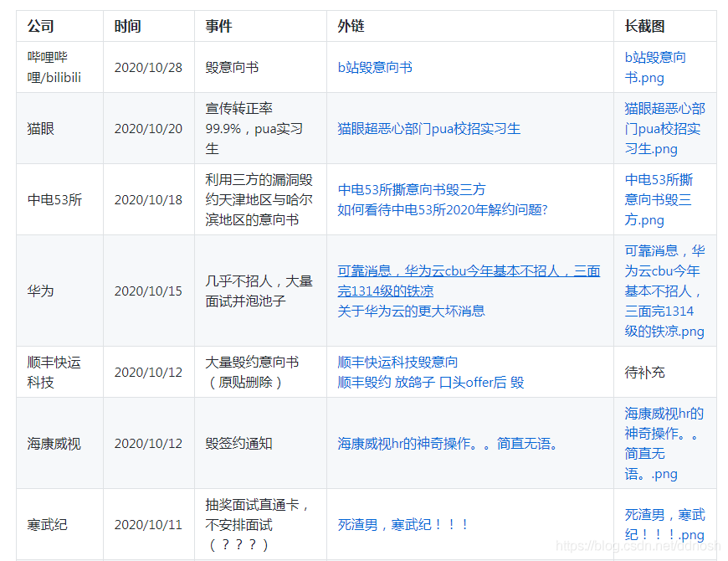Screen dimensions: 728x561
Task: Open the 猫眼超恶心部门pua校招实习生 external link
Action: click(x=429, y=129)
